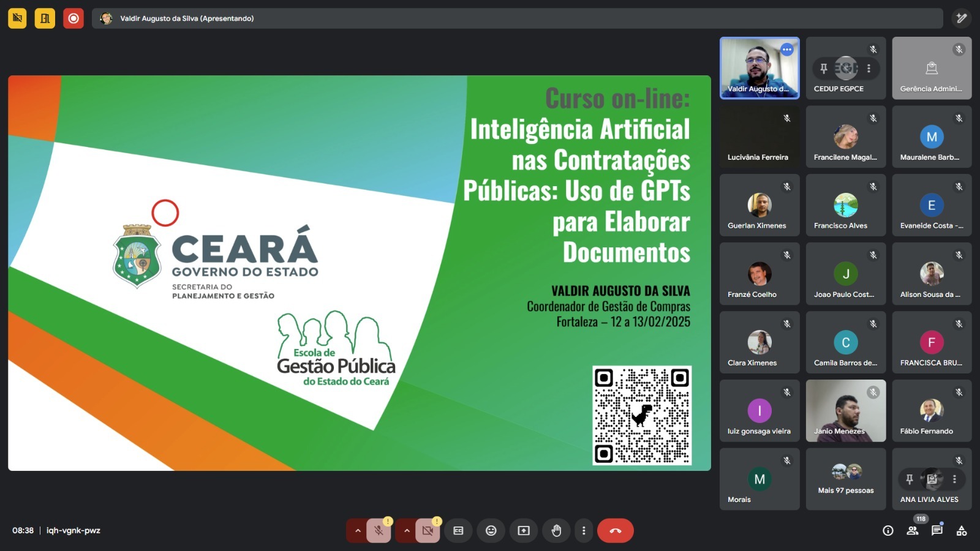The height and width of the screenshot is (551, 980).
Task: Click the pen annotation icon at top right
Action: (x=962, y=18)
